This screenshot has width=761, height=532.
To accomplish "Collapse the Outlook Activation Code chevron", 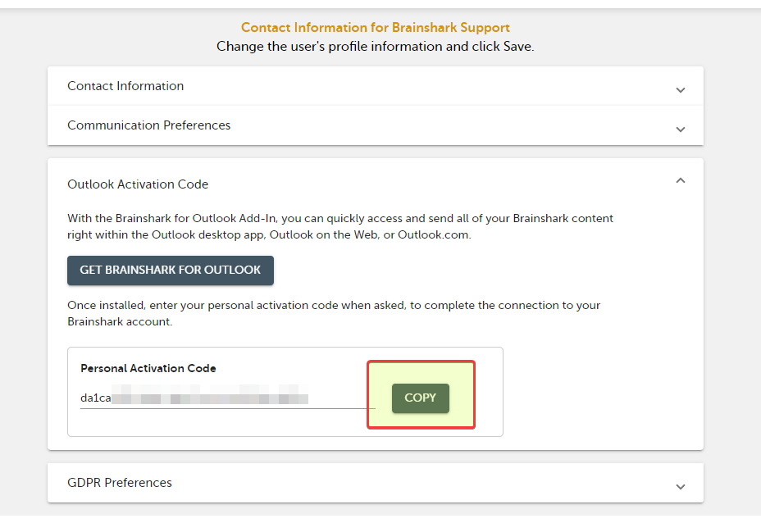I will [681, 180].
